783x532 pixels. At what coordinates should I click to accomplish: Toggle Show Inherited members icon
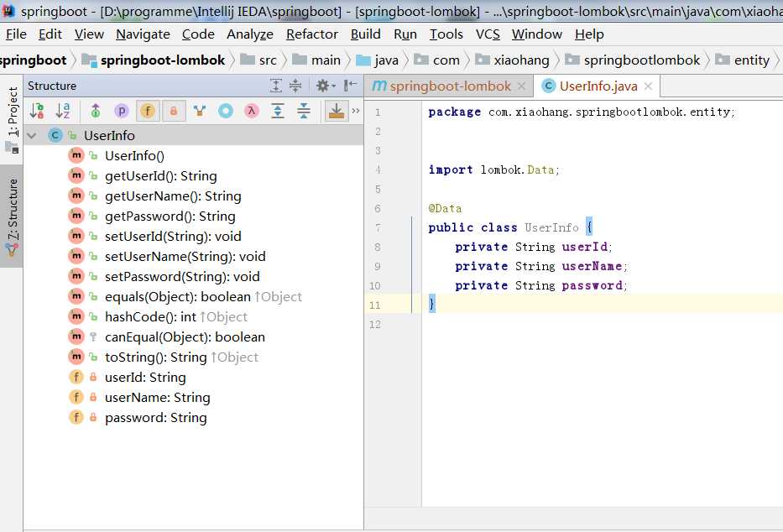pyautogui.click(x=96, y=111)
